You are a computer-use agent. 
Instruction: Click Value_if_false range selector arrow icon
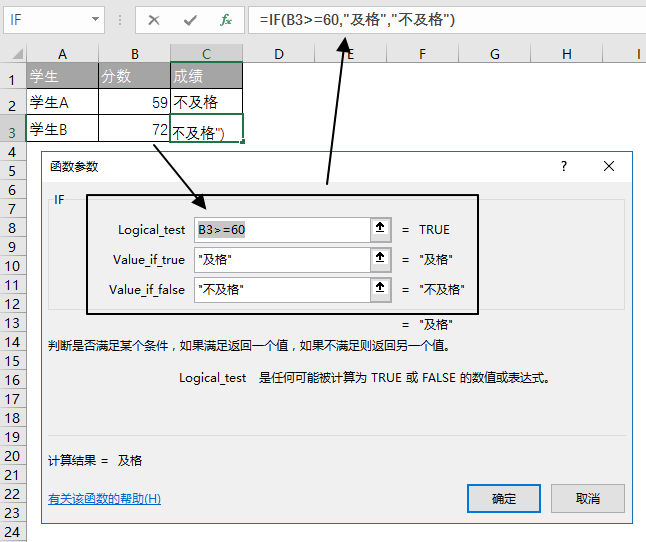coord(380,289)
